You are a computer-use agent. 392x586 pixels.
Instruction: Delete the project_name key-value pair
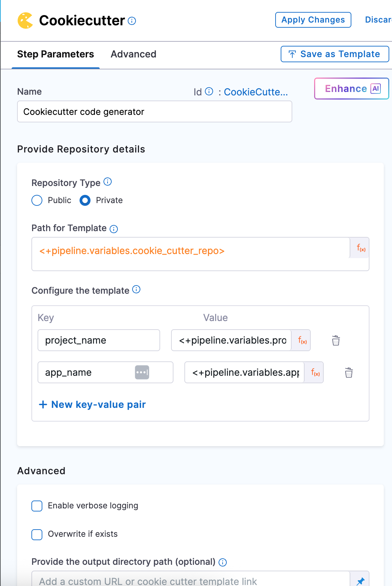click(x=336, y=341)
